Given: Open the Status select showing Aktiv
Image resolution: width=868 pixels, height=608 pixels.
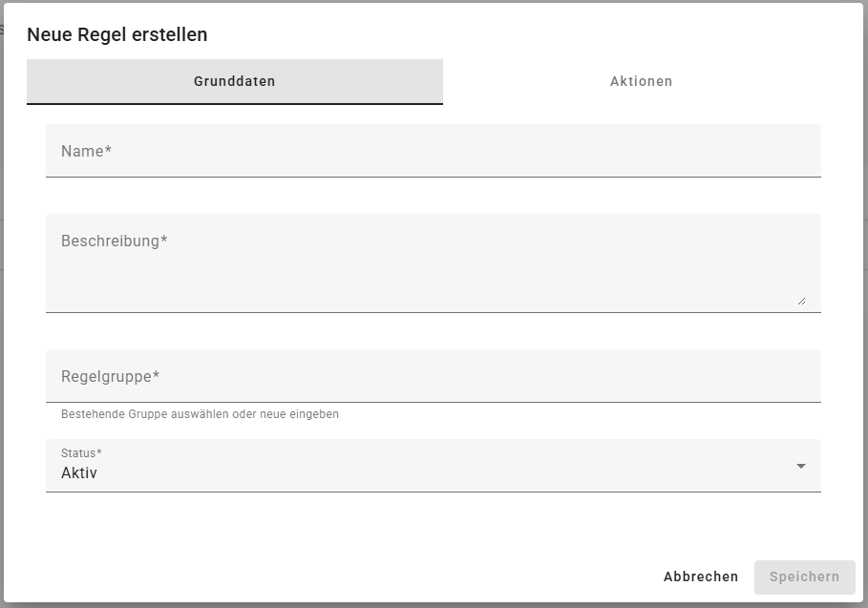Looking at the screenshot, I should tap(420, 466).
